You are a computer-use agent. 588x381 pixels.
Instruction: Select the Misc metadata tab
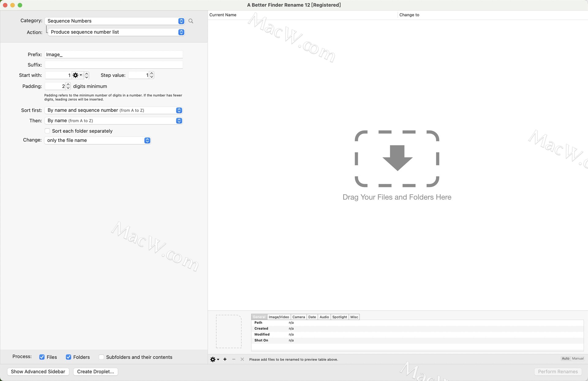point(354,317)
